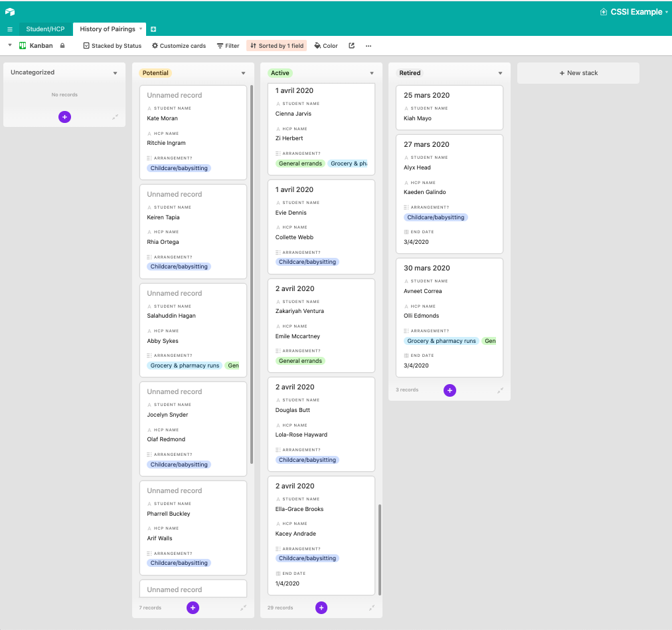The height and width of the screenshot is (630, 672).
Task: Add record to Retired stack
Action: [x=450, y=390]
